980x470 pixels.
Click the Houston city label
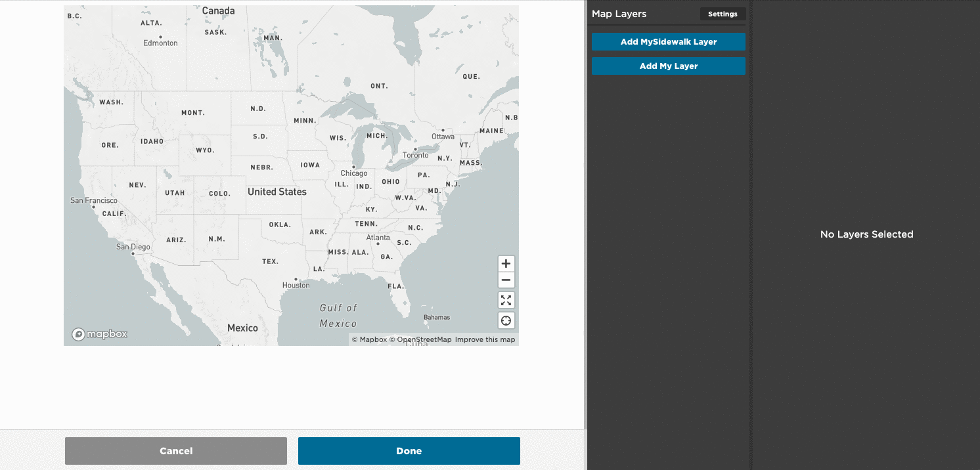pyautogui.click(x=296, y=286)
